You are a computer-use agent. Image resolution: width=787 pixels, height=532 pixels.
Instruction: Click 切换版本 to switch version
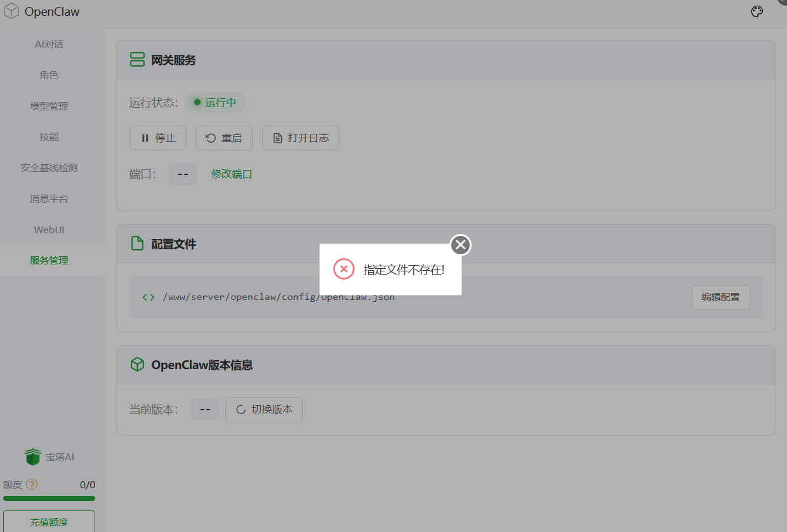pos(264,410)
